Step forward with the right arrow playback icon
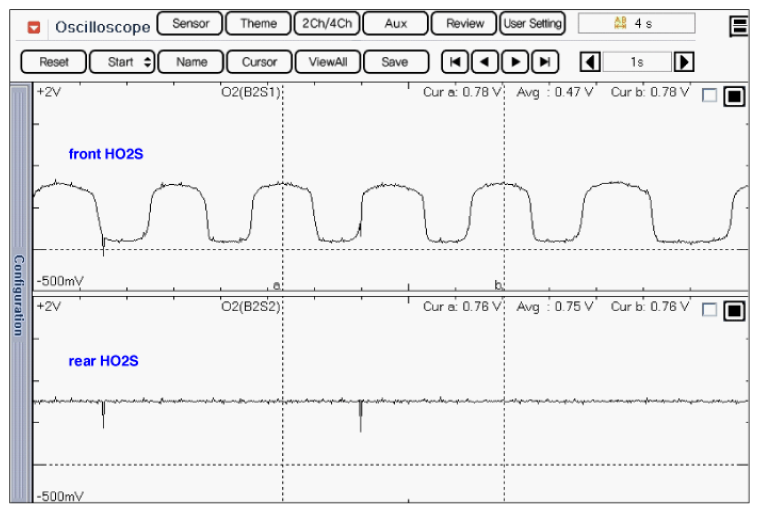This screenshot has width=759, height=513. click(515, 62)
